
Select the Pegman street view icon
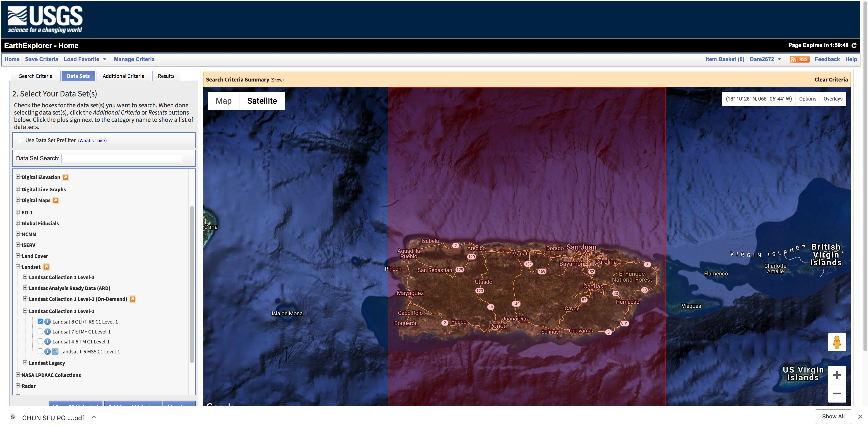[x=837, y=342]
